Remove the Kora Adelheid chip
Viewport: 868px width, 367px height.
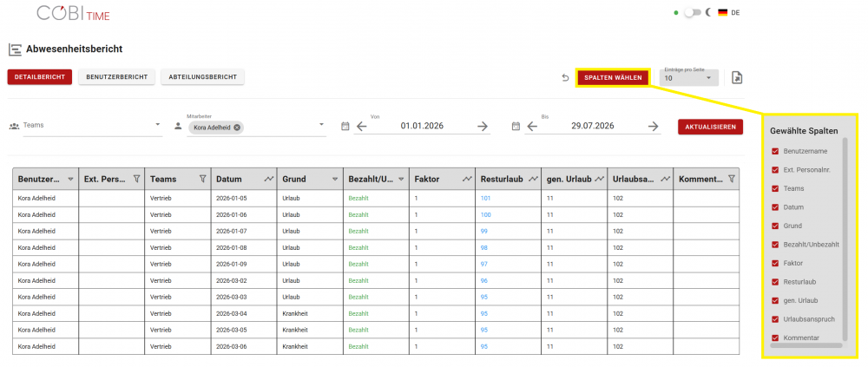point(237,128)
